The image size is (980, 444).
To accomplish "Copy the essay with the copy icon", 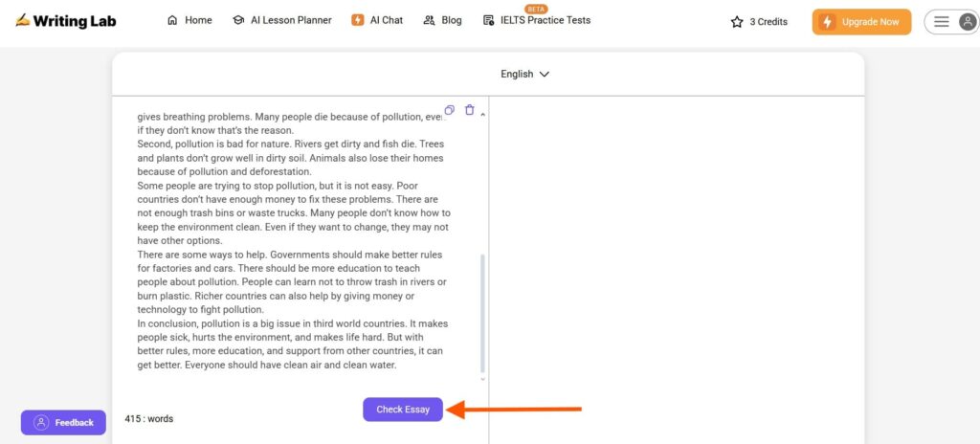I will pyautogui.click(x=450, y=109).
